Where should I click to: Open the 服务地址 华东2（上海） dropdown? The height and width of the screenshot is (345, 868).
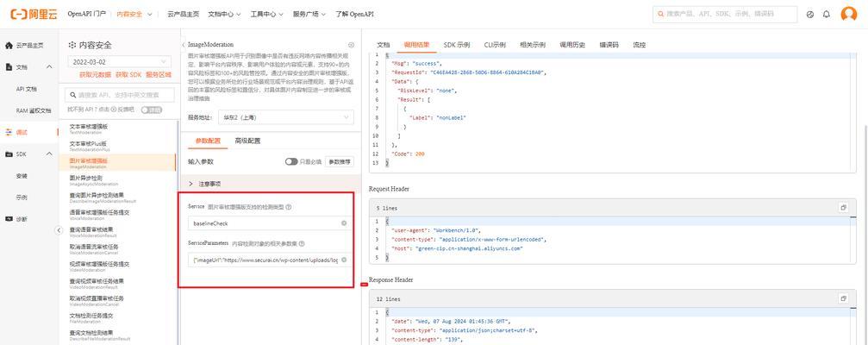[x=285, y=117]
